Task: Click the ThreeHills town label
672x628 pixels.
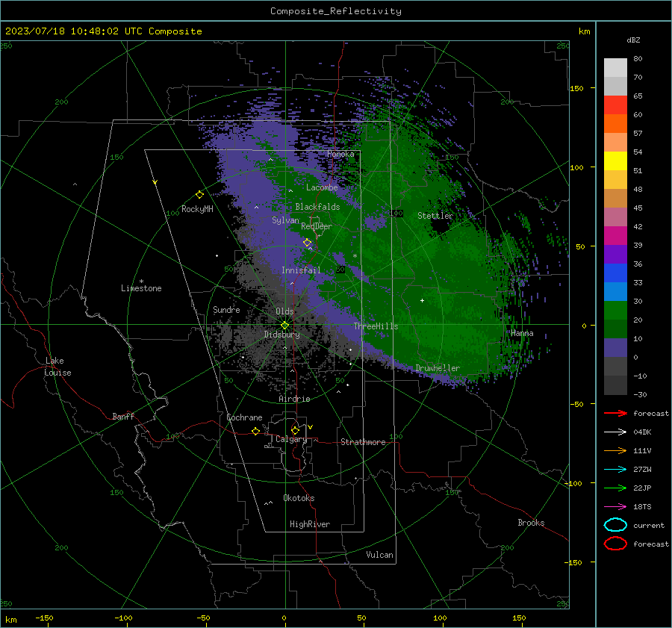Action: [376, 326]
